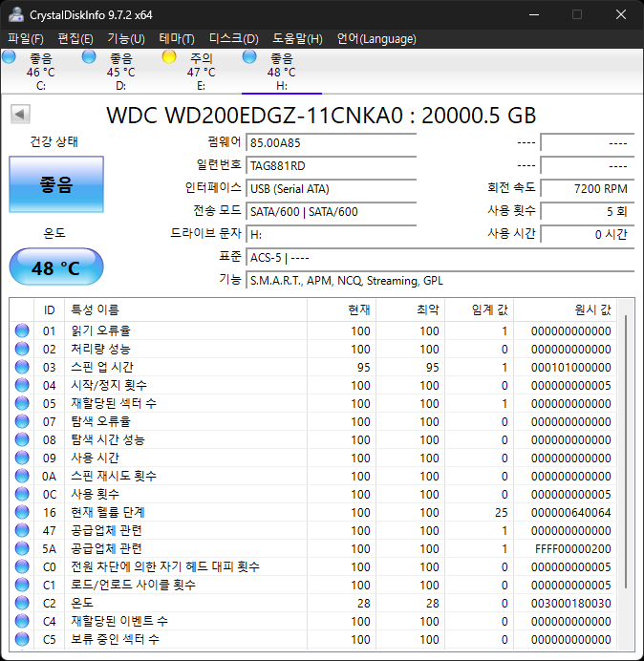The height and width of the screenshot is (661, 644).
Task: Click the status orb for ID C5 row
Action: point(22,639)
